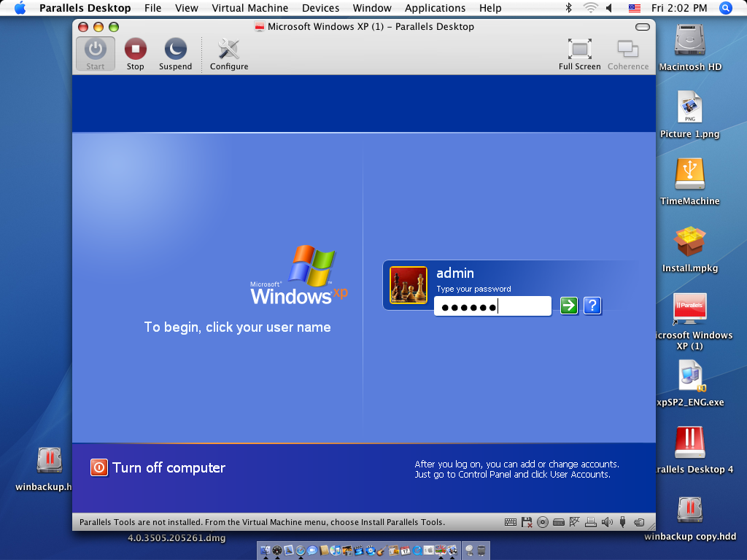Open the File menu
Viewport: 747px width, 560px height.
pyautogui.click(x=153, y=8)
